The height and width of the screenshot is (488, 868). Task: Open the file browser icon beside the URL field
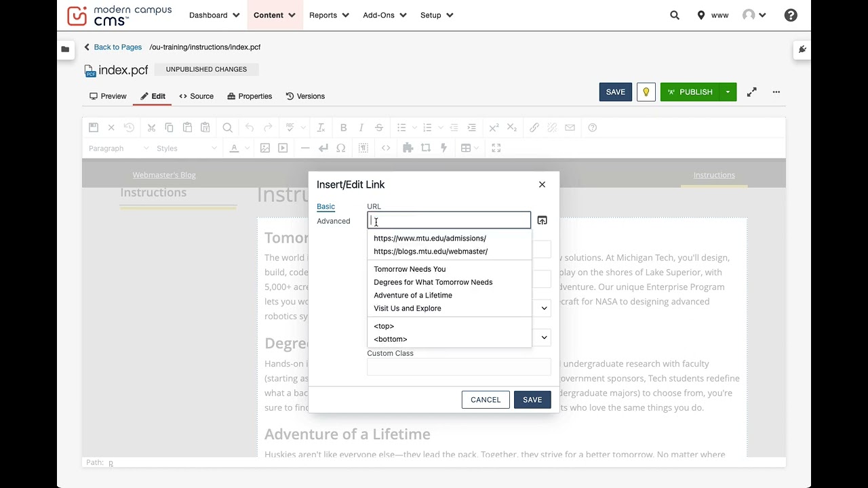tap(542, 220)
